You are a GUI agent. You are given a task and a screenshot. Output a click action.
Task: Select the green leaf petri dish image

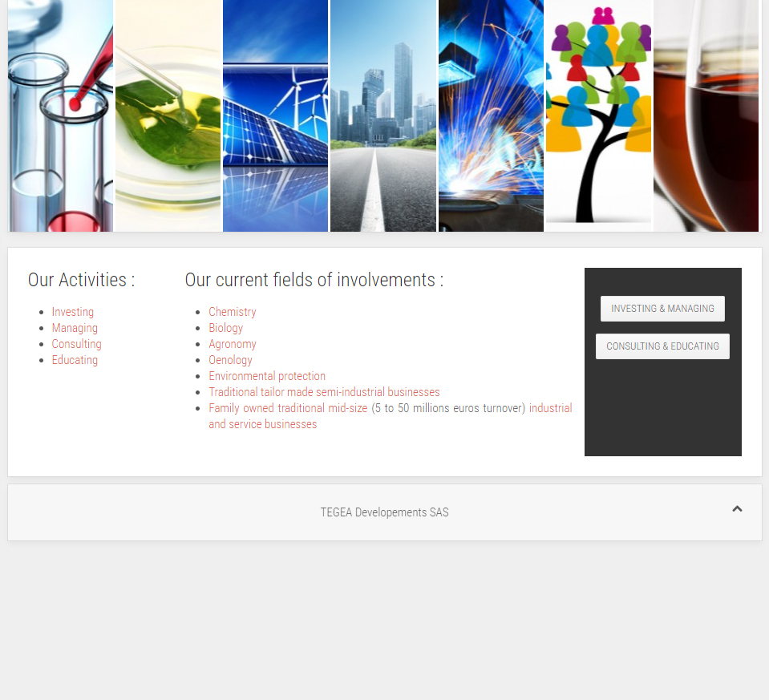point(168,116)
